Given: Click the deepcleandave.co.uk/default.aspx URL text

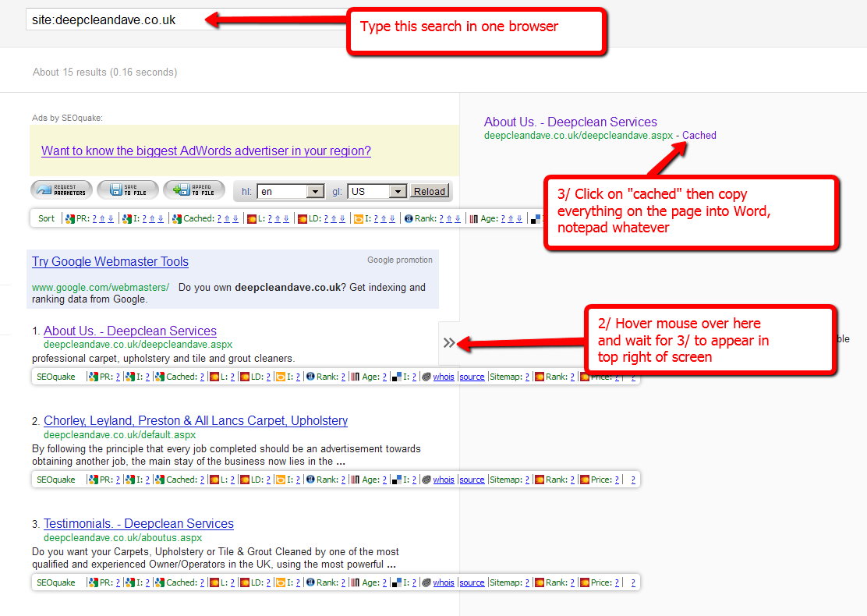Looking at the screenshot, I should click(119, 434).
